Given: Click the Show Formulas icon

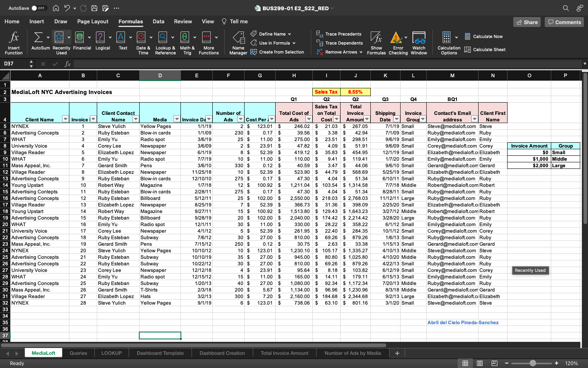Looking at the screenshot, I should pos(376,38).
